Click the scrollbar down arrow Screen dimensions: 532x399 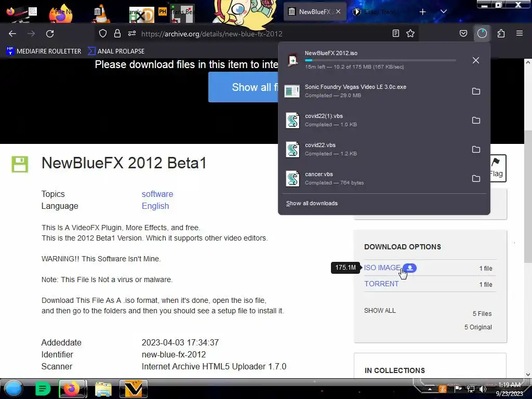coord(528,375)
